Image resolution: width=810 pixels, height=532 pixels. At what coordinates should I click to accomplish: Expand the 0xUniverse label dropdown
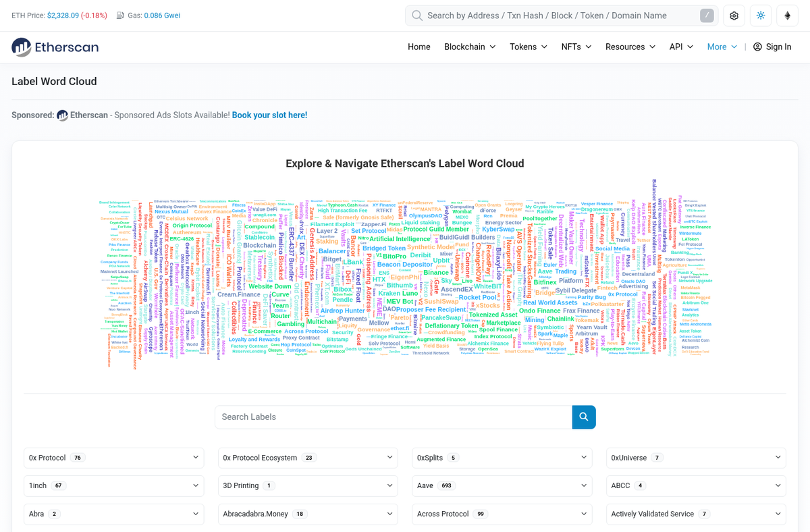pyautogui.click(x=696, y=458)
